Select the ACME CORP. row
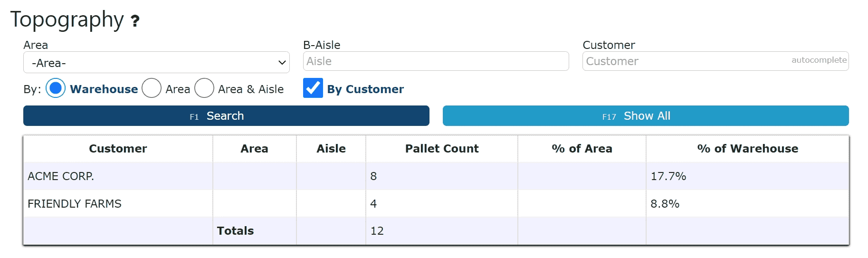Image resolution: width=868 pixels, height=258 pixels. [61, 176]
